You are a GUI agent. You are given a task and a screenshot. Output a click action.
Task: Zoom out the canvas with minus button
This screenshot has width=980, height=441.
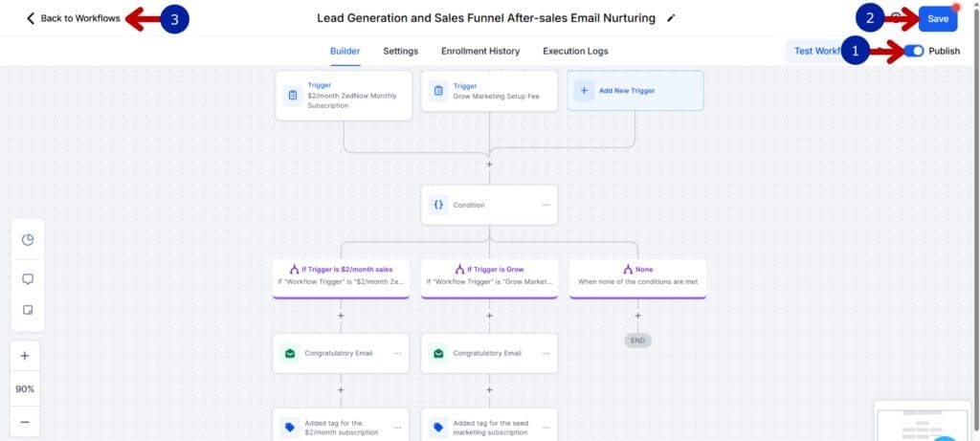click(x=25, y=422)
